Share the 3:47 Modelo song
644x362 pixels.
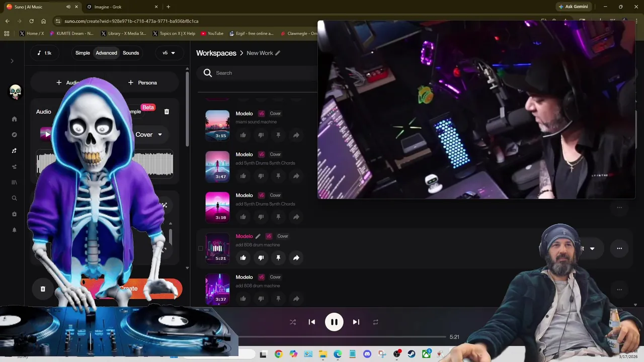coord(296,176)
